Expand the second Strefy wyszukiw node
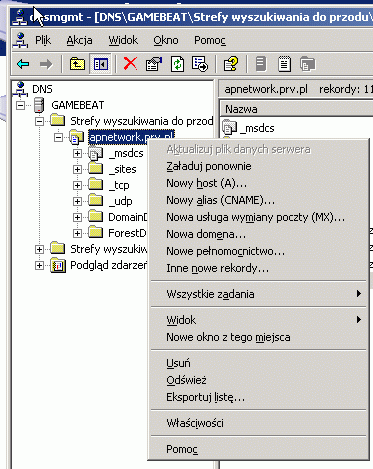Screen dimensions: 373x469 (39, 249)
